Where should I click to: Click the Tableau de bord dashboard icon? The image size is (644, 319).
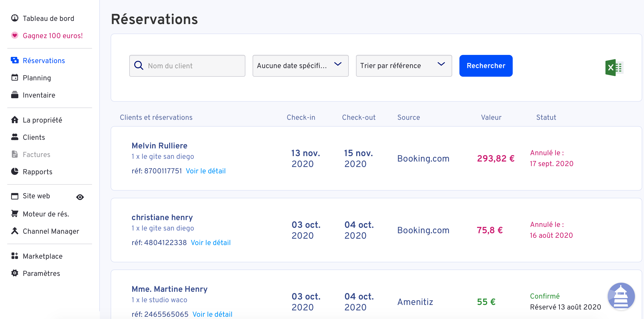[15, 18]
